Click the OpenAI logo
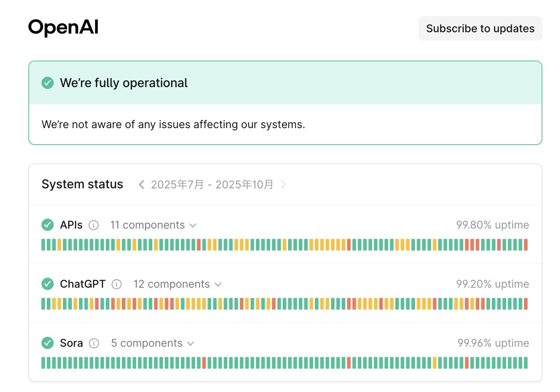This screenshot has width=560, height=392. 63,28
